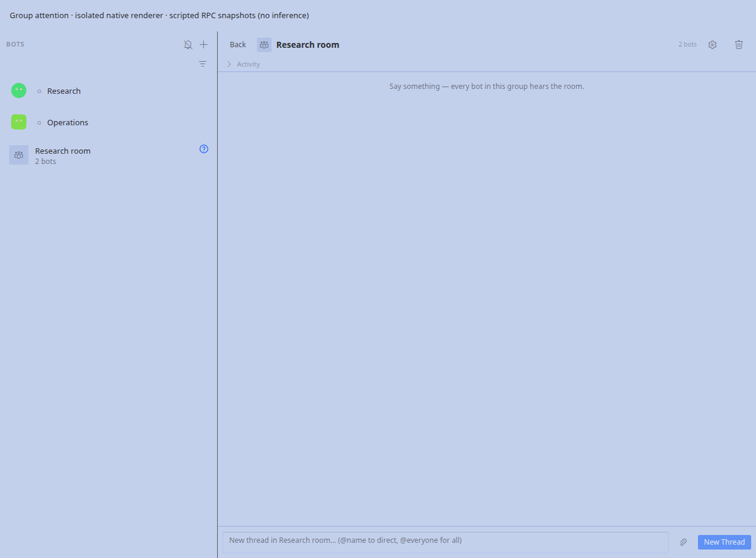Click the status dot beside Operations
The height and width of the screenshot is (558, 756).
click(x=40, y=123)
